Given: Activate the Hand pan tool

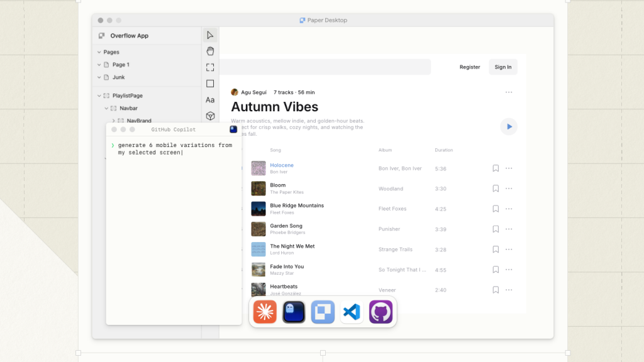Looking at the screenshot, I should (210, 51).
